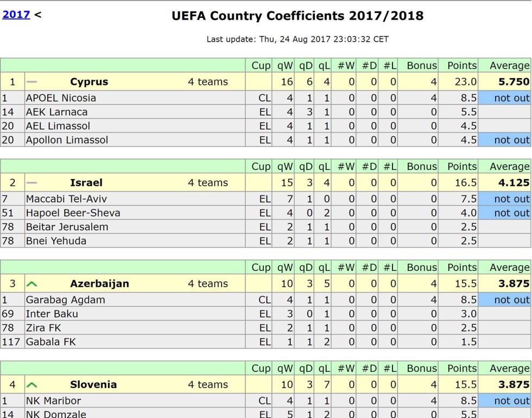
Task: Click the gray dash icon beside Cyprus
Action: tap(31, 82)
